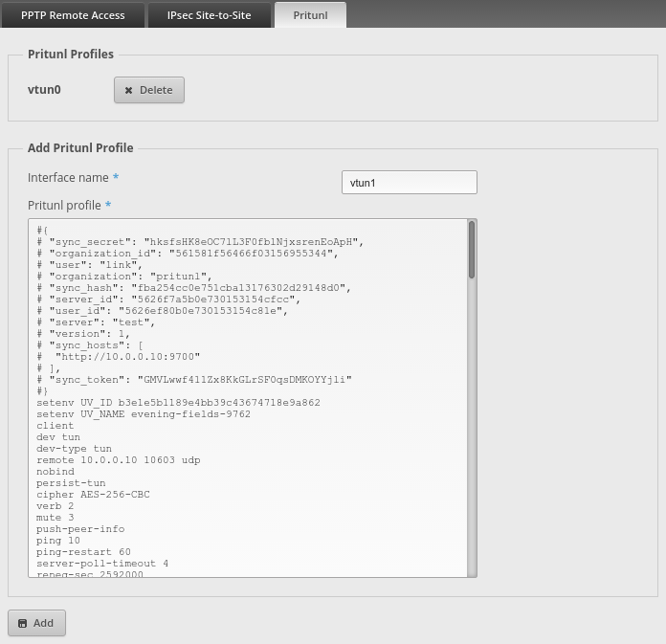Click the Pritunl Profiles section heading
The height and width of the screenshot is (644, 666).
[x=71, y=54]
